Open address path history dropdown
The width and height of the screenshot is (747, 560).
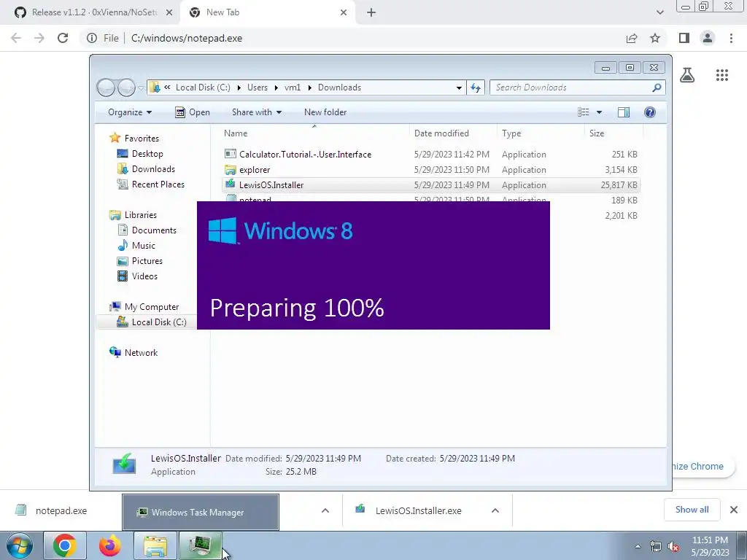coord(459,87)
